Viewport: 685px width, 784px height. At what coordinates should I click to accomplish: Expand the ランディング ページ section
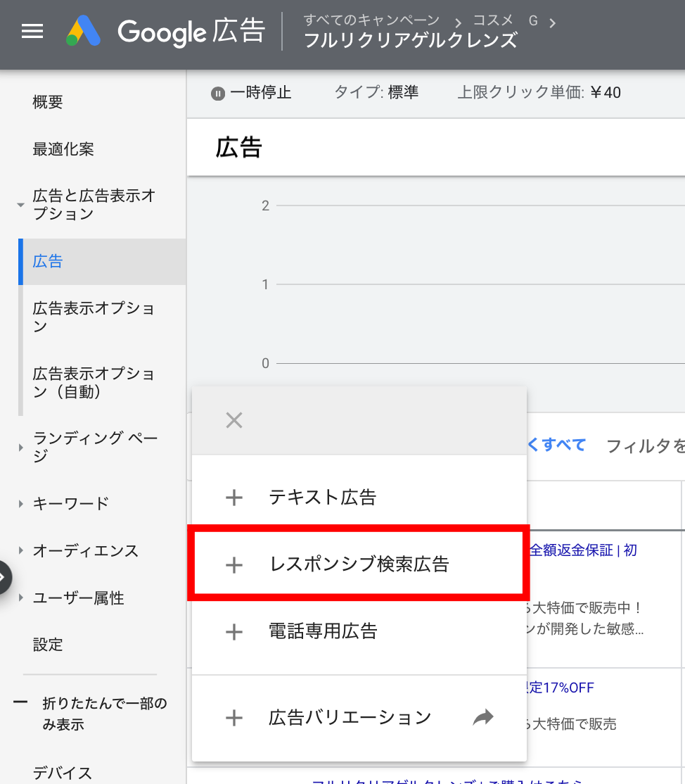20,447
